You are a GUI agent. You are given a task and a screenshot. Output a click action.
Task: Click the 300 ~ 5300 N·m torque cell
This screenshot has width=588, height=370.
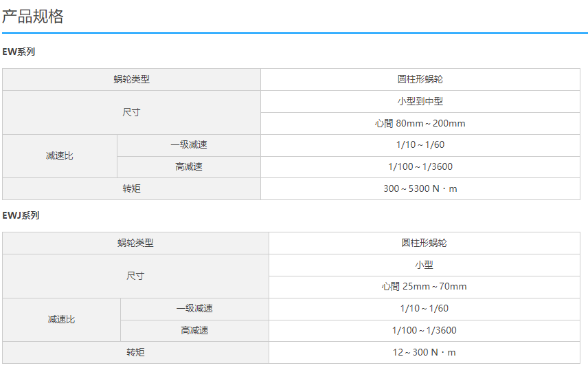click(x=420, y=189)
